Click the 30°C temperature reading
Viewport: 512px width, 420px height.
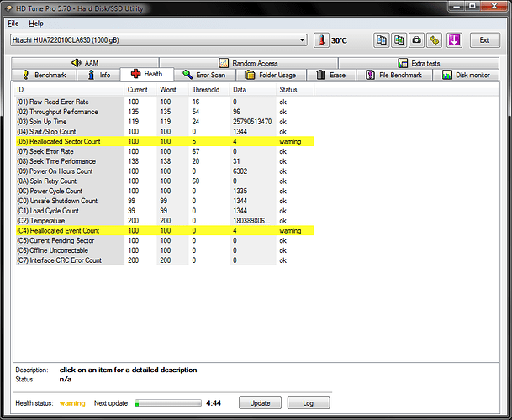click(339, 41)
